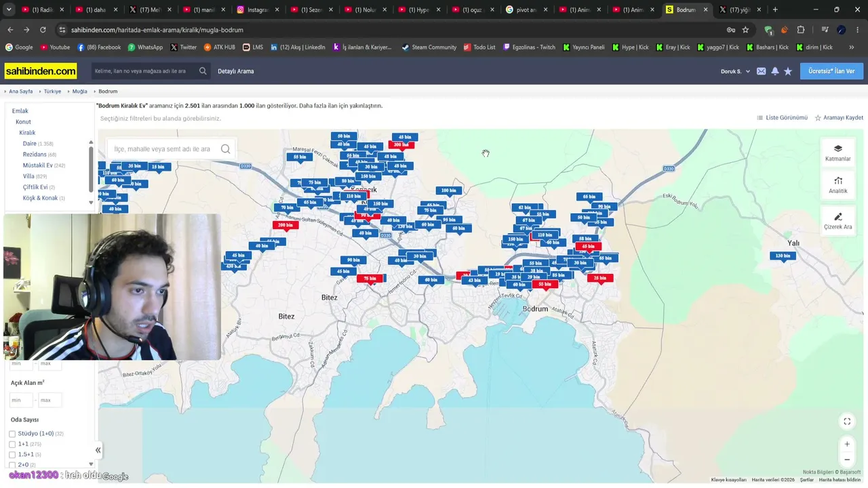Switch to the pivot search browser tab
The width and height of the screenshot is (868, 488).
click(527, 9)
